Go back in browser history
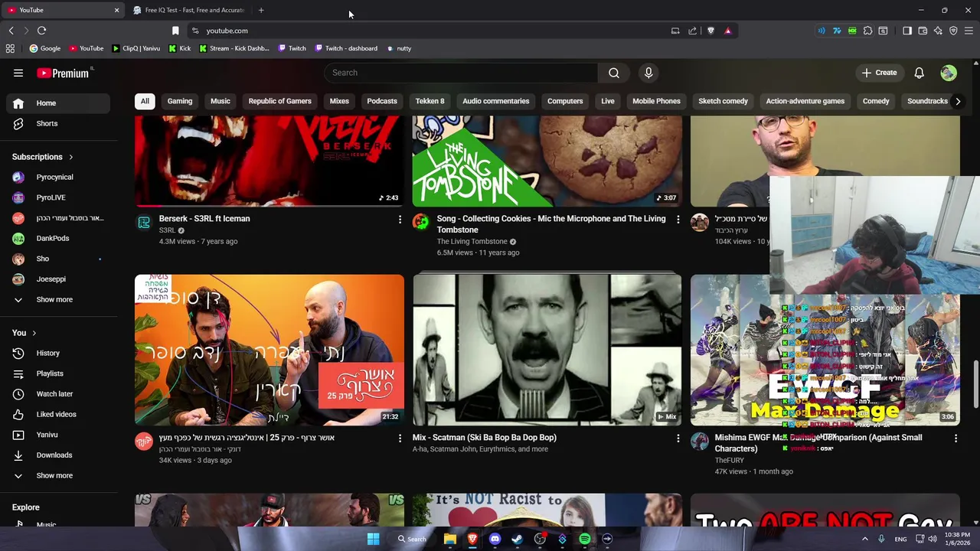 pos(11,31)
